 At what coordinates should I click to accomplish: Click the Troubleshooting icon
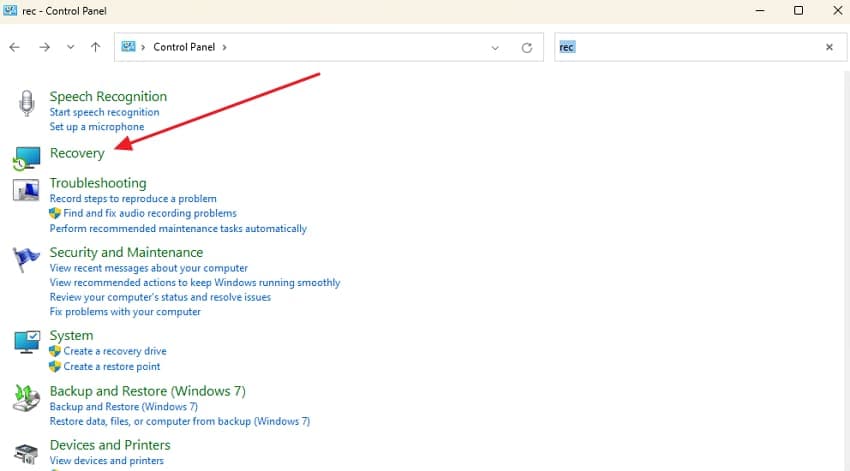point(26,190)
